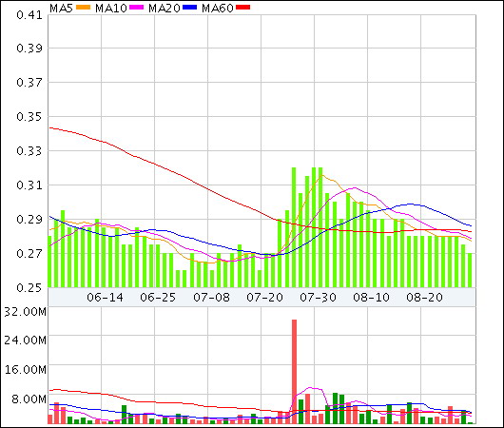Screen dimensions: 504x428
Task: Click the 06-14 date axis label
Action: tap(106, 297)
